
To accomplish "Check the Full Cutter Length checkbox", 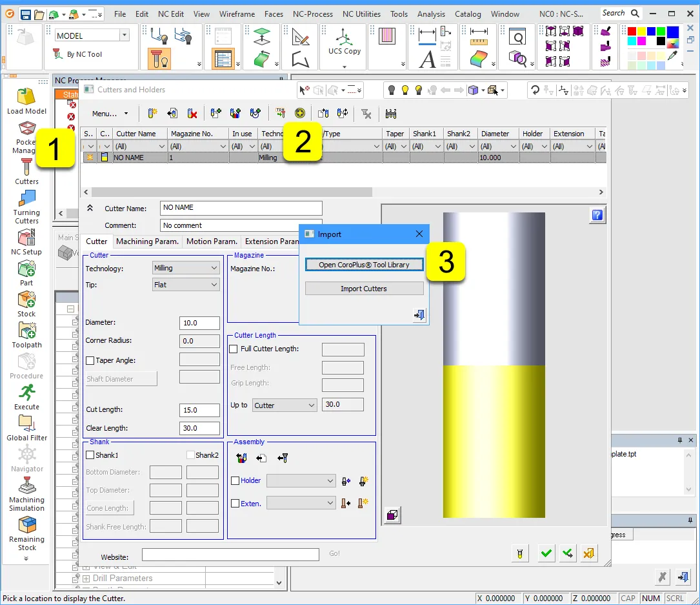I will click(x=234, y=349).
